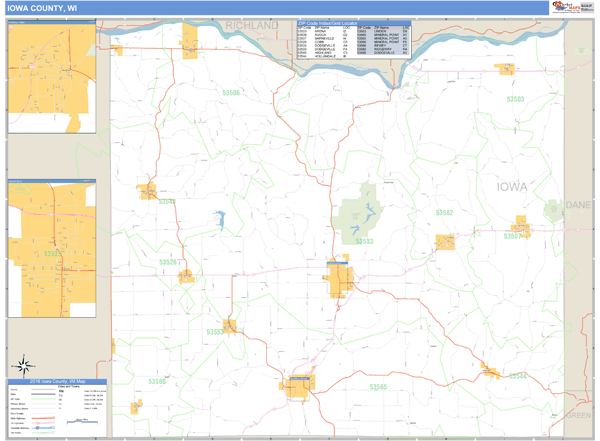Viewport: 600px width, 441px height.
Task: Click ZIP code label 53565
Action: click(378, 387)
